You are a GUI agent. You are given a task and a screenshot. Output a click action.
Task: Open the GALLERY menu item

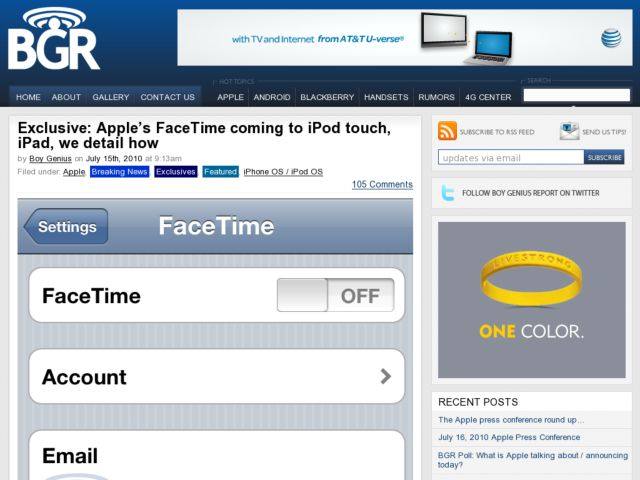(111, 97)
